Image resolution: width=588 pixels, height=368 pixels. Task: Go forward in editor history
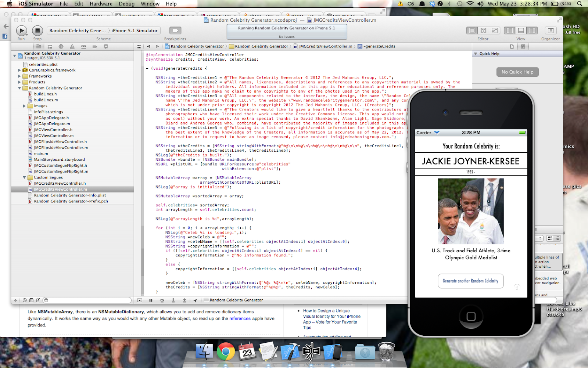[158, 46]
